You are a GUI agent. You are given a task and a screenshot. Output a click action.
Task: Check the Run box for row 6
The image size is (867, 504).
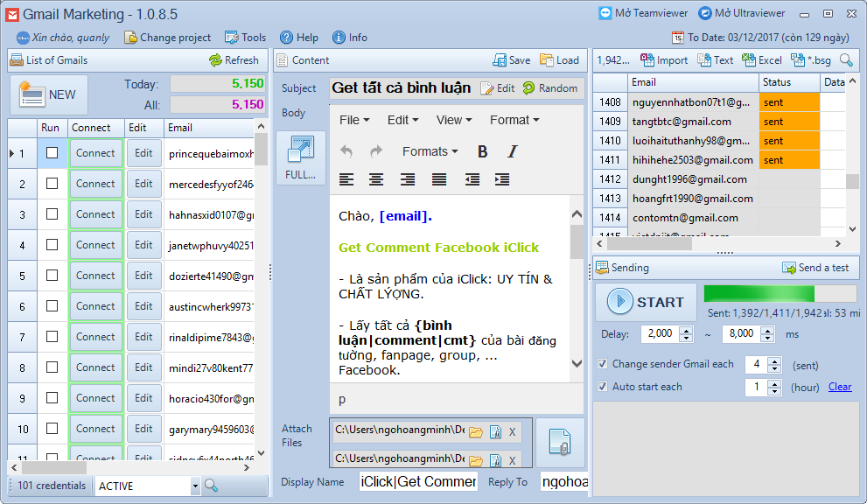pyautogui.click(x=52, y=305)
